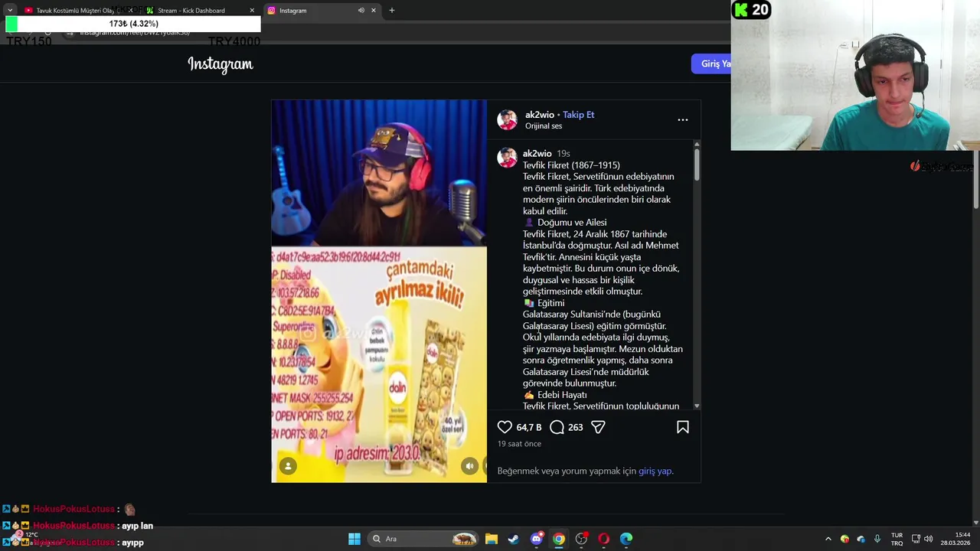Open the three-dot more options menu
Screen dimensions: 980x551
point(683,119)
